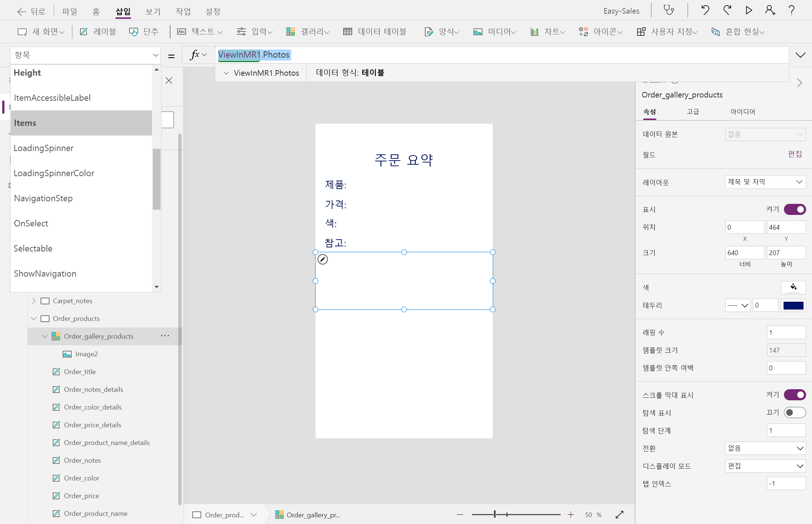The height and width of the screenshot is (524, 812).
Task: Open the 레이아웃 dropdown
Action: (765, 182)
